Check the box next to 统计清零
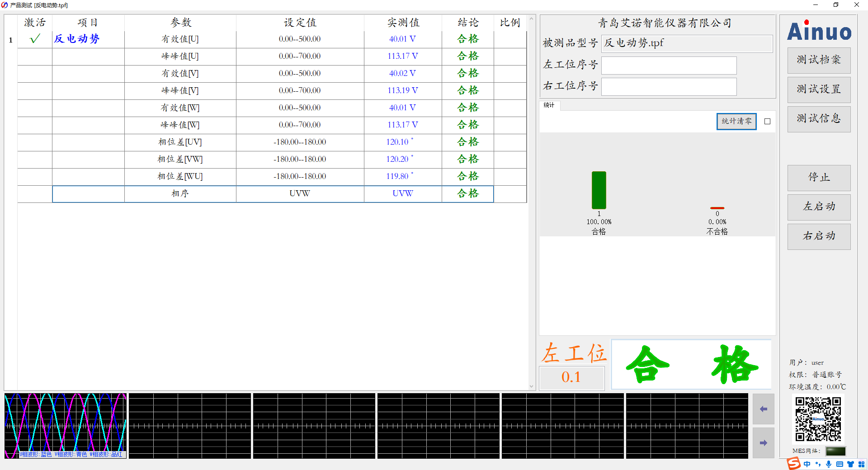 coord(767,121)
